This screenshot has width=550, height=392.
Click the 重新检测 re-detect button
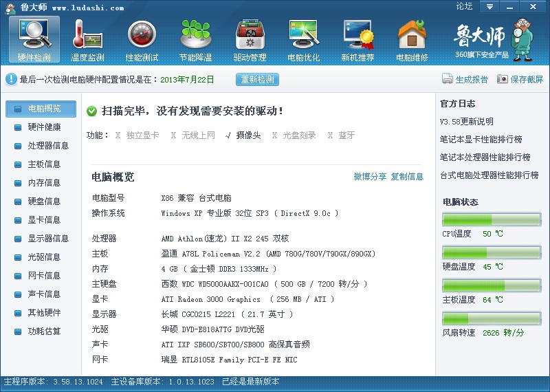point(257,79)
